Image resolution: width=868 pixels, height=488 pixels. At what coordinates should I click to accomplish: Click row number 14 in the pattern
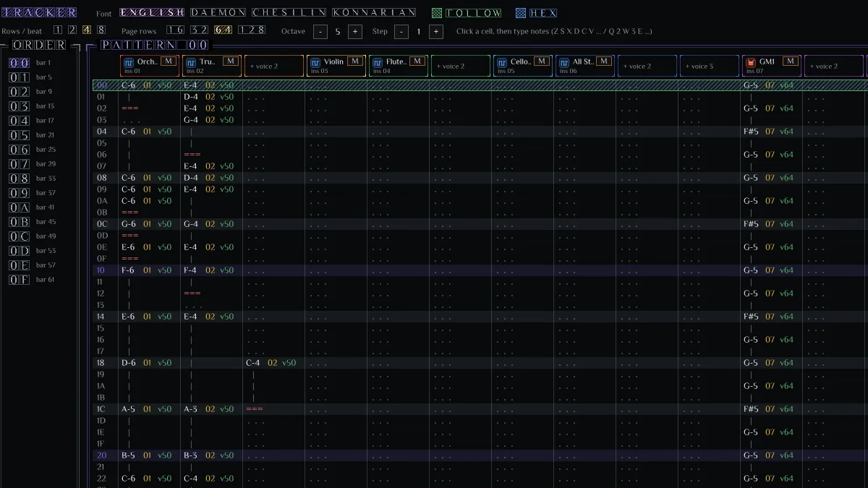tap(101, 317)
